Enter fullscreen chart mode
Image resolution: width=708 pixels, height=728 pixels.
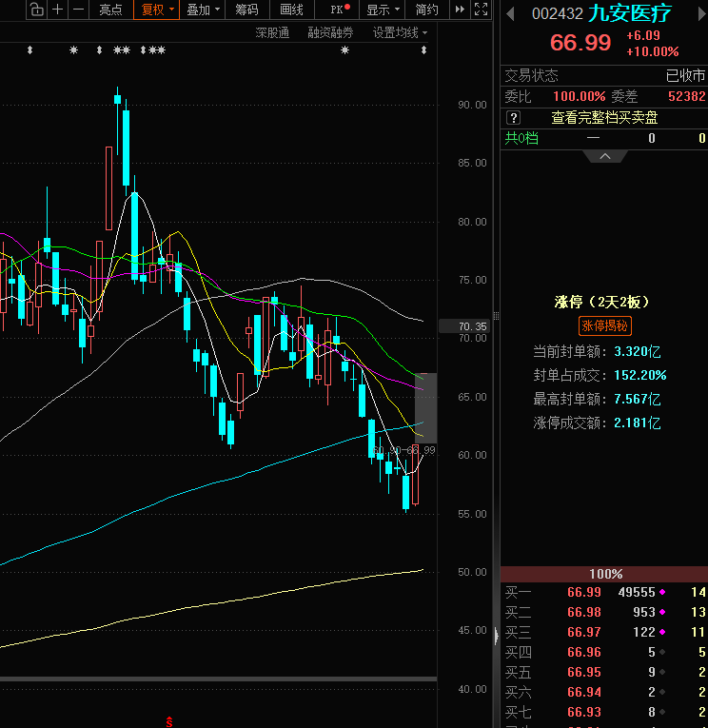point(481,10)
